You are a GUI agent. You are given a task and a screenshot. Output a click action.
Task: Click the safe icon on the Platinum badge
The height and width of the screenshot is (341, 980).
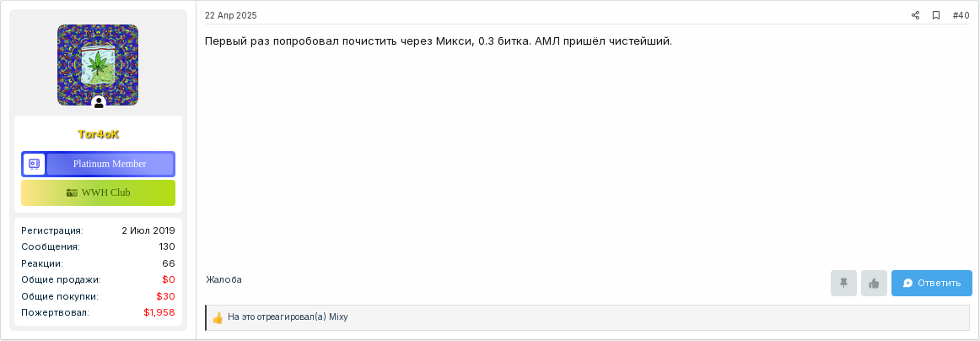pyautogui.click(x=35, y=164)
